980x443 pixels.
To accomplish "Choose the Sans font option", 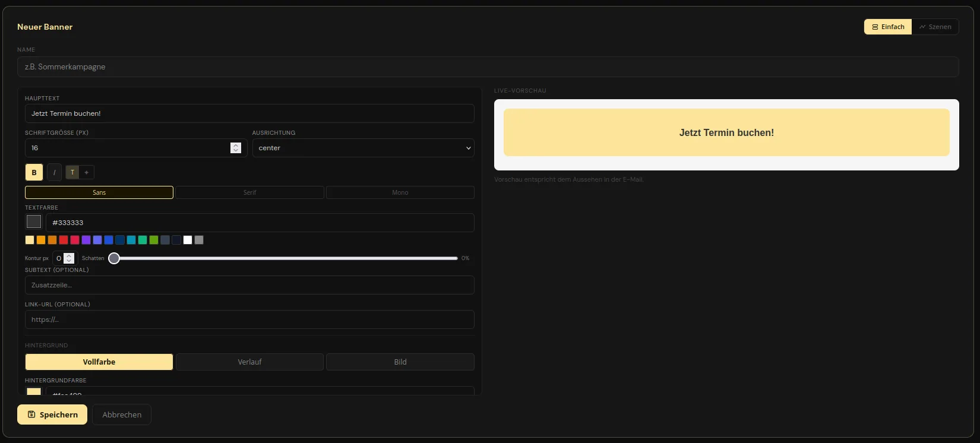I will (x=99, y=192).
